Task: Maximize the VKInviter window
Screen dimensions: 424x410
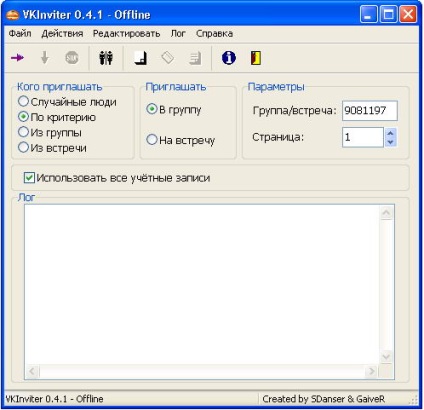Action: pyautogui.click(x=388, y=15)
